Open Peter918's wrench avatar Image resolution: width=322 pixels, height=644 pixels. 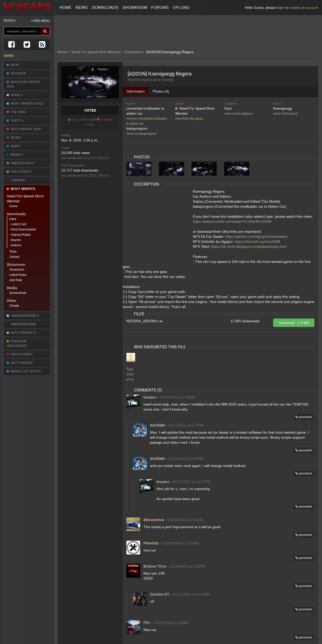[133, 547]
